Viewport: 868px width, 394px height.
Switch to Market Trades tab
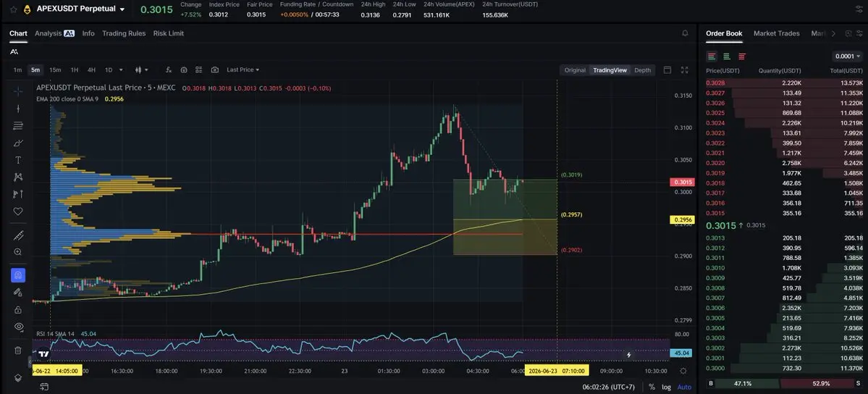[x=777, y=33]
